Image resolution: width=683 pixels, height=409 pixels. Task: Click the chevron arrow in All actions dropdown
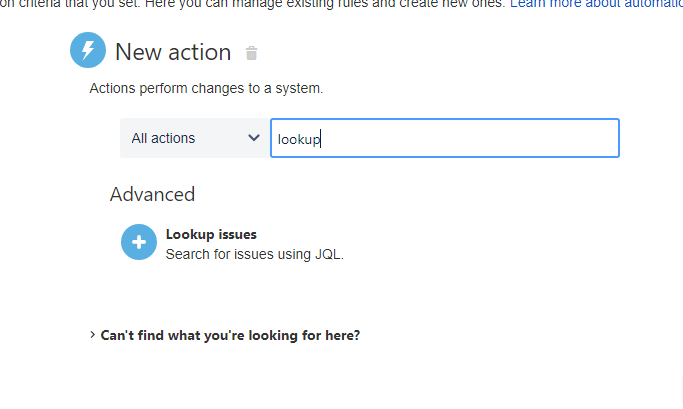[254, 138]
